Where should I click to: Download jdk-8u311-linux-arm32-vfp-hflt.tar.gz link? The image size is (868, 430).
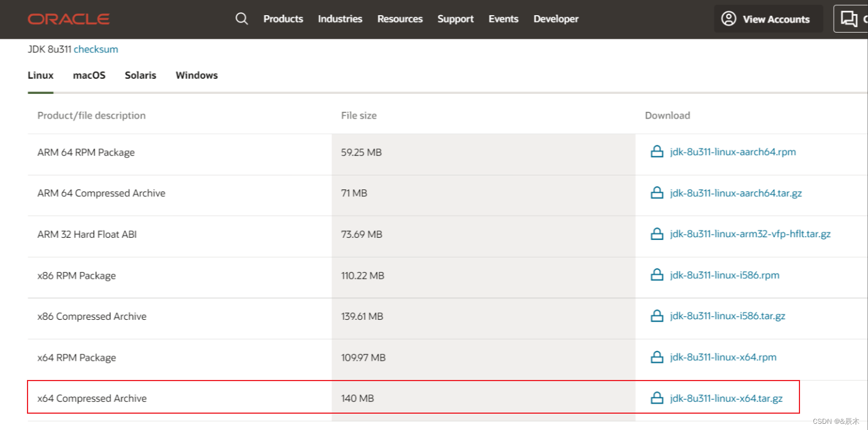[x=750, y=234]
